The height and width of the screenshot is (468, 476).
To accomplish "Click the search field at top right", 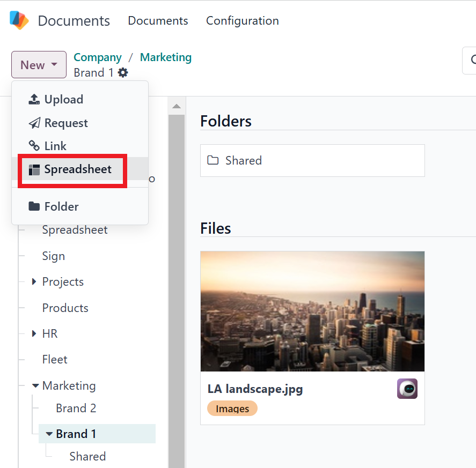I will pos(469,61).
